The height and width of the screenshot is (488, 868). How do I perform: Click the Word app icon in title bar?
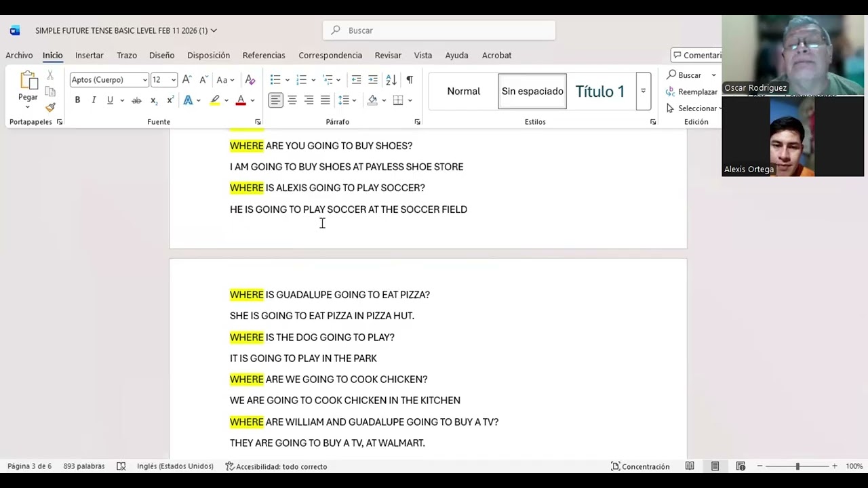pos(15,30)
